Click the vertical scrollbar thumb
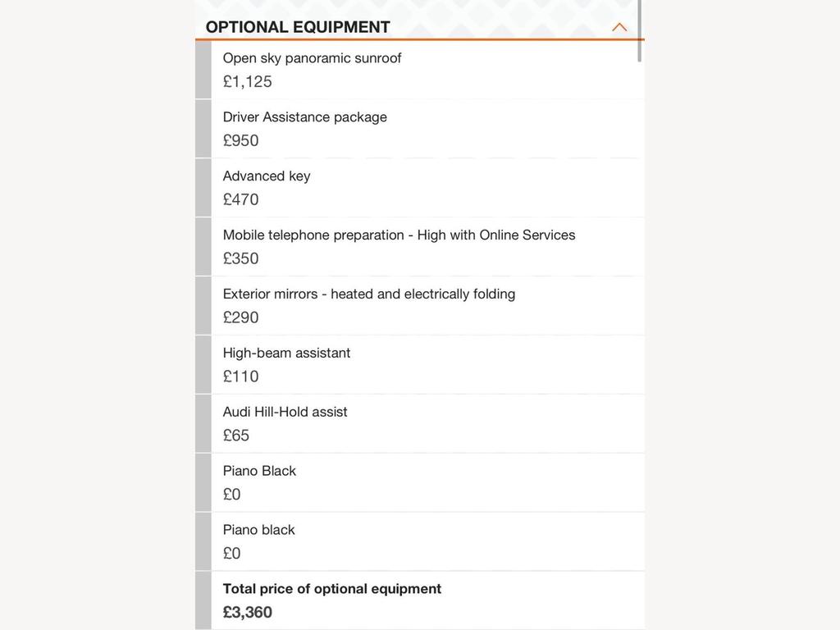Screen dimensions: 840x630 tap(640, 31)
